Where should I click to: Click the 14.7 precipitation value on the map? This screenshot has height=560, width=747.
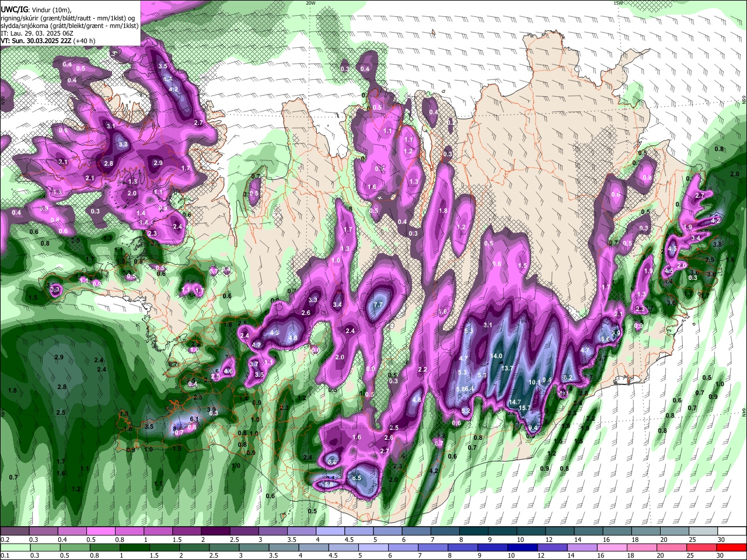pyautogui.click(x=514, y=402)
